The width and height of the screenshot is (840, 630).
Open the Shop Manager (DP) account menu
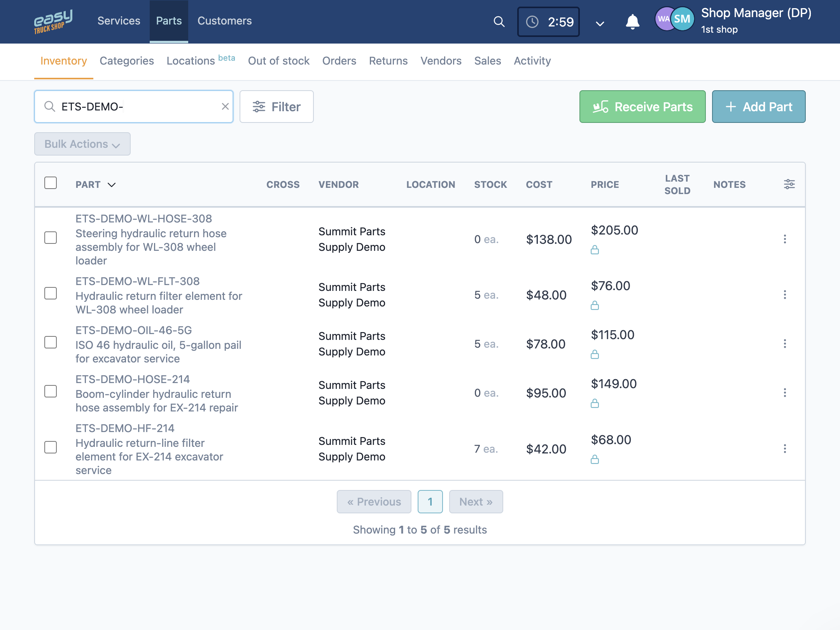click(x=756, y=20)
